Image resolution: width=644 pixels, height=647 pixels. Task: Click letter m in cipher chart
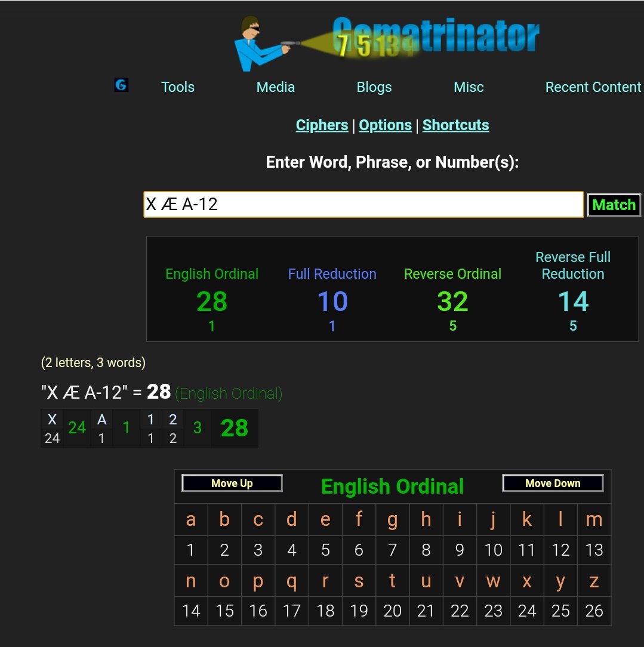pyautogui.click(x=594, y=519)
